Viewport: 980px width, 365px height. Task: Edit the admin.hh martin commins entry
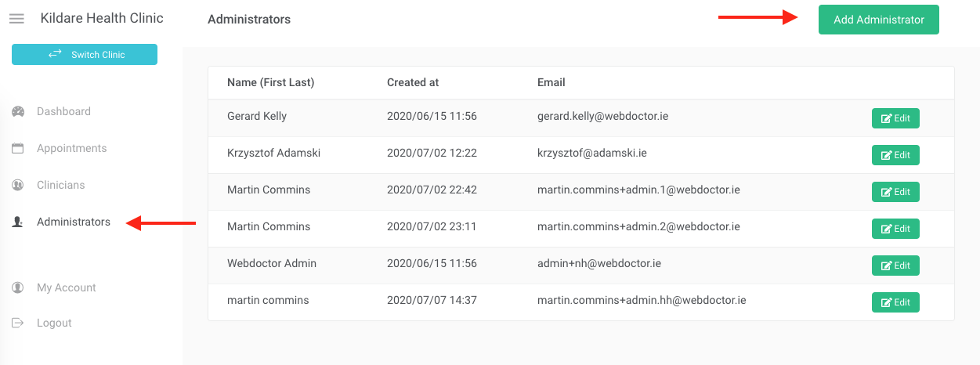[x=895, y=302]
